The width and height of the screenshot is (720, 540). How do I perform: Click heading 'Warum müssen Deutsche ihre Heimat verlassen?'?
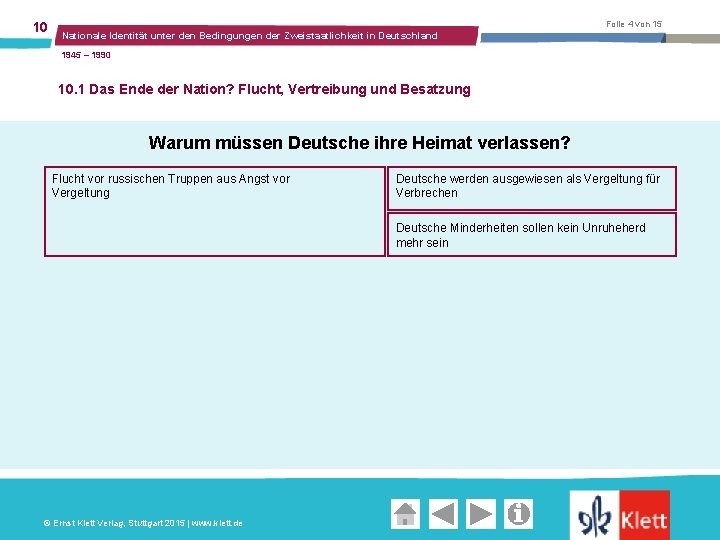[359, 143]
